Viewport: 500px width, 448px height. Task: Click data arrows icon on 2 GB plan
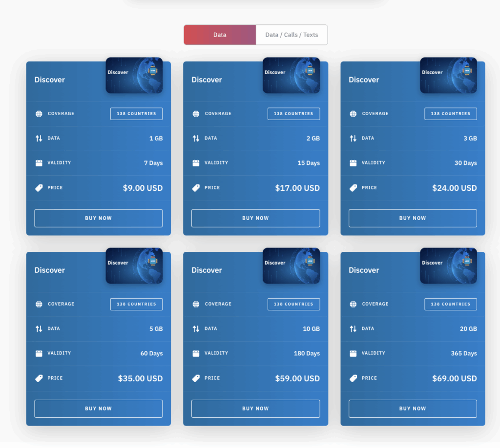point(196,139)
